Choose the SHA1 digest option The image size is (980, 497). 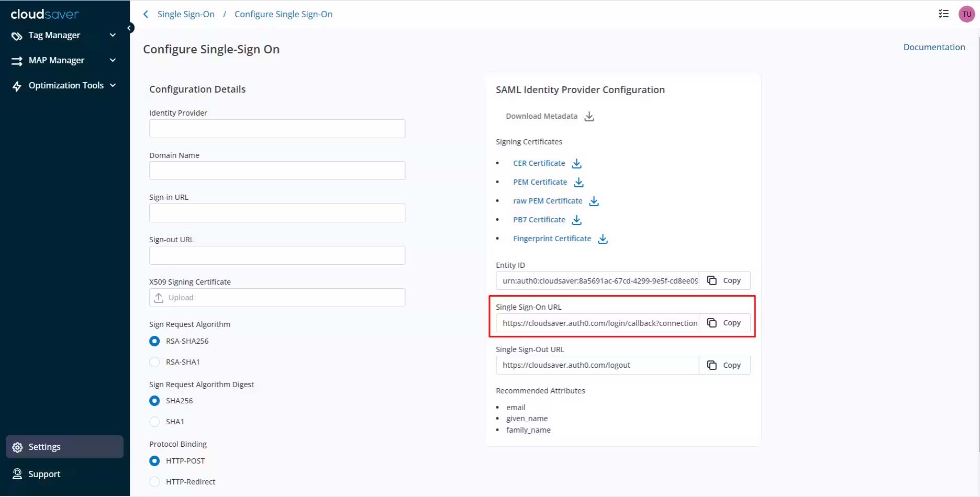pyautogui.click(x=154, y=422)
